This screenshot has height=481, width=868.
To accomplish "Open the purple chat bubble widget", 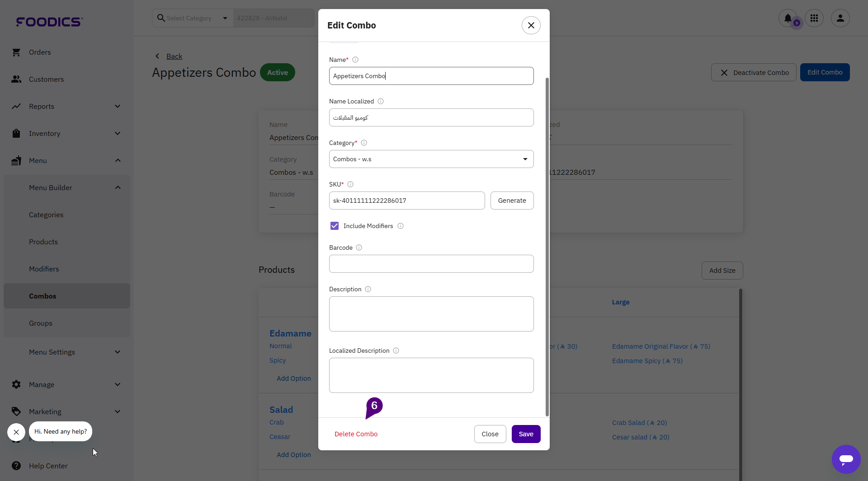I will coord(846,459).
